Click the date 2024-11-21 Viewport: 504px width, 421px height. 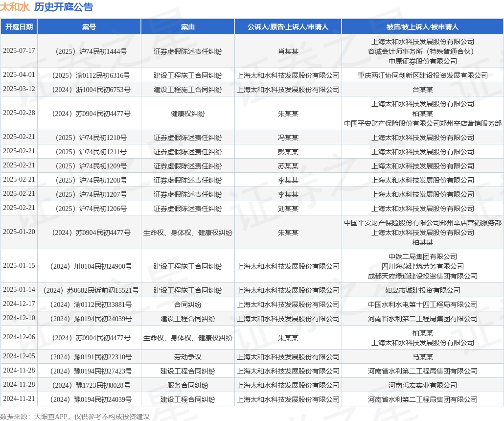(19, 399)
